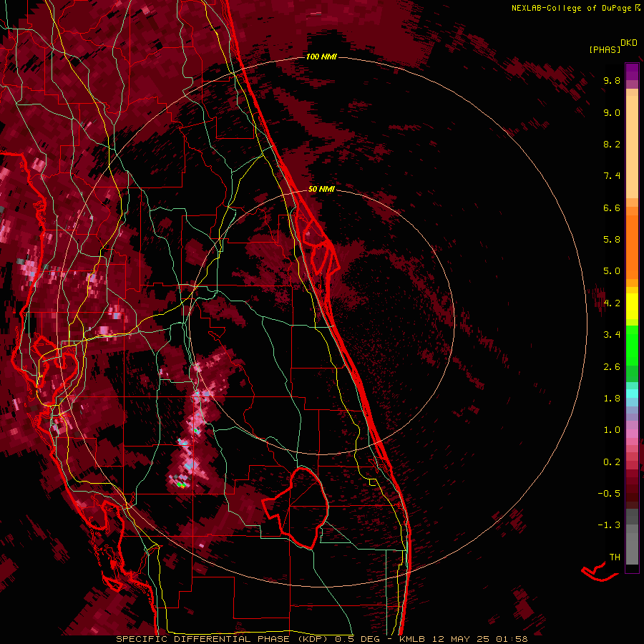The width and height of the screenshot is (644, 644).
Task: Click the TH label on the legend
Action: click(x=615, y=557)
